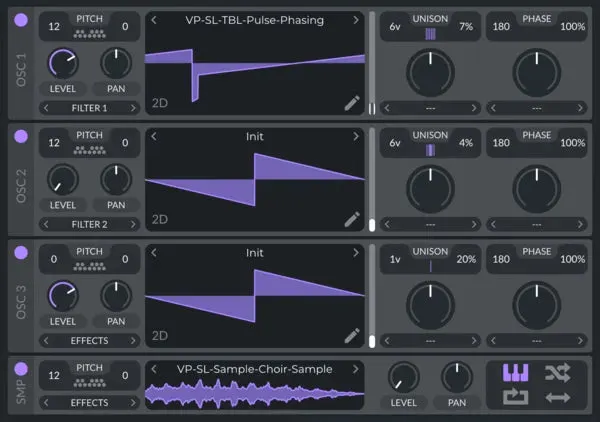The height and width of the screenshot is (422, 600).
Task: Click OSC 1 unison detune 7% value
Action: [x=466, y=27]
